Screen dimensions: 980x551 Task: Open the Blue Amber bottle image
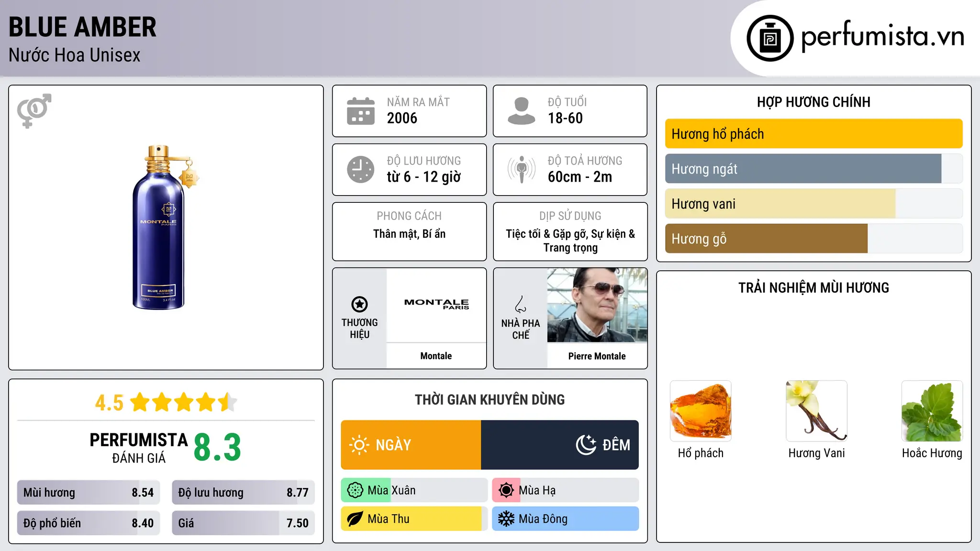click(x=166, y=227)
